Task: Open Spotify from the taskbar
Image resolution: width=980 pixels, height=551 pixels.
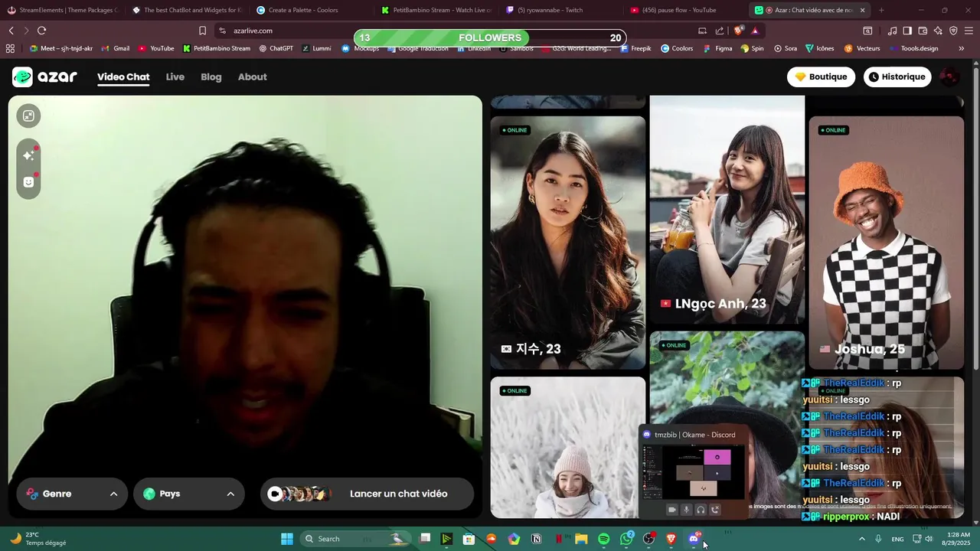Action: pyautogui.click(x=603, y=539)
